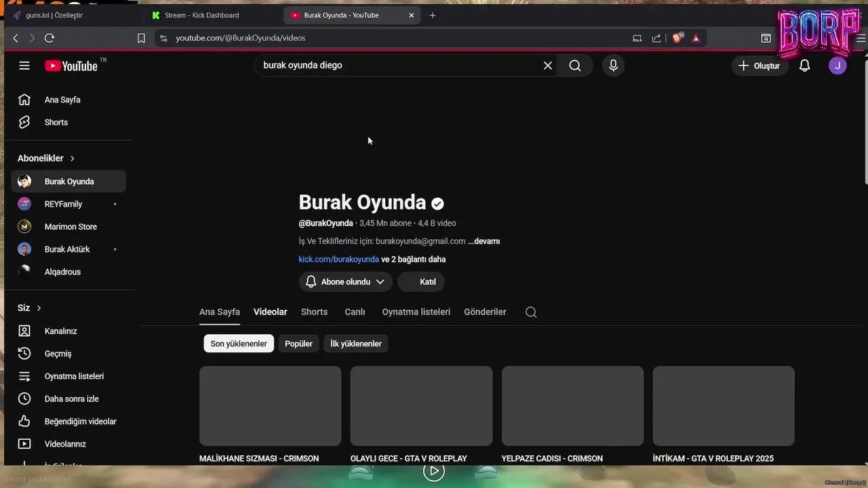Open the Brave Rewards triangle icon
This screenshot has width=868, height=488.
point(696,38)
